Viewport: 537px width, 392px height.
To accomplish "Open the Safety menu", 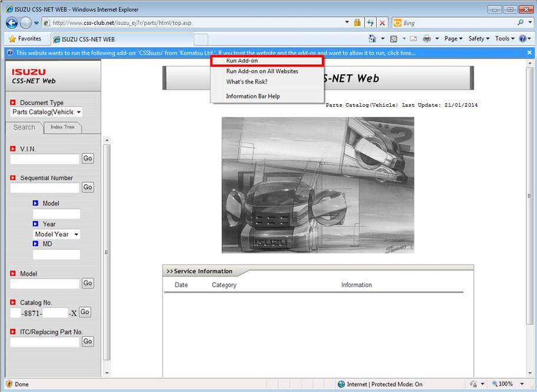I will coord(479,39).
